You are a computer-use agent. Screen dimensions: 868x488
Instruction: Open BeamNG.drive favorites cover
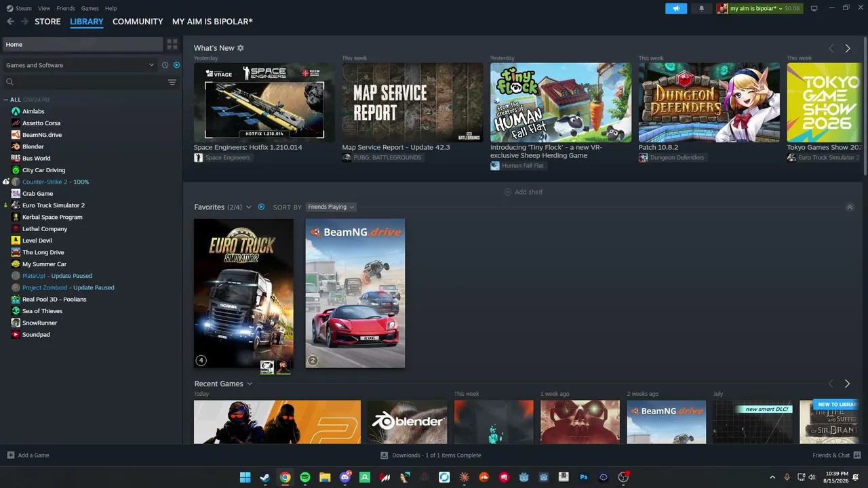pos(355,293)
